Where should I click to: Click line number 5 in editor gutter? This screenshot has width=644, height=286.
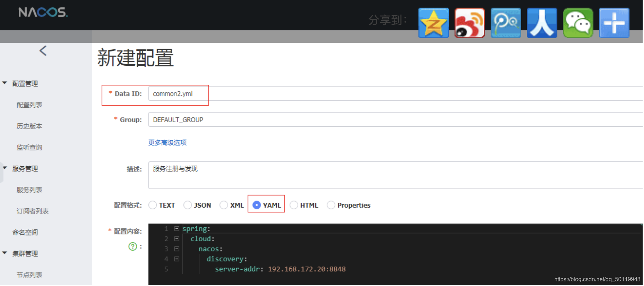(166, 269)
